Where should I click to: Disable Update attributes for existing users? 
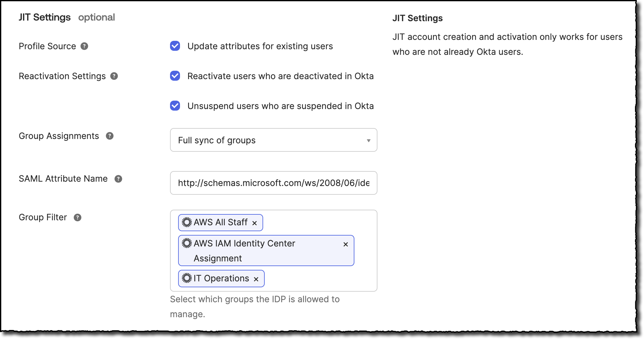click(175, 46)
